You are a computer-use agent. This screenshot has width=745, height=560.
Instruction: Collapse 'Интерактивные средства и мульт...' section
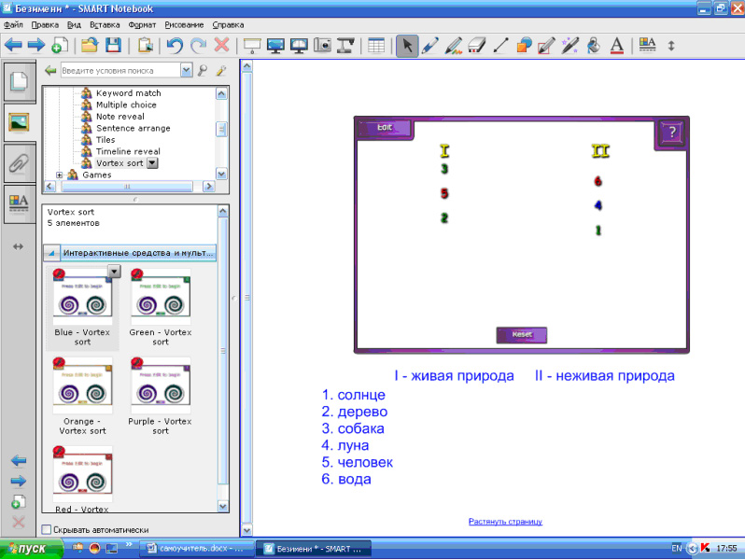pos(51,253)
